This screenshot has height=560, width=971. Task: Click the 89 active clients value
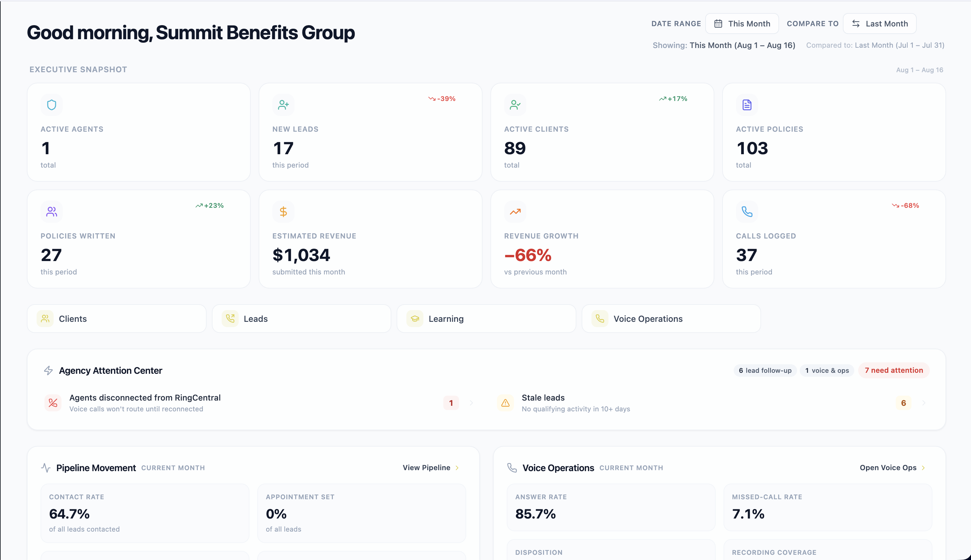515,148
